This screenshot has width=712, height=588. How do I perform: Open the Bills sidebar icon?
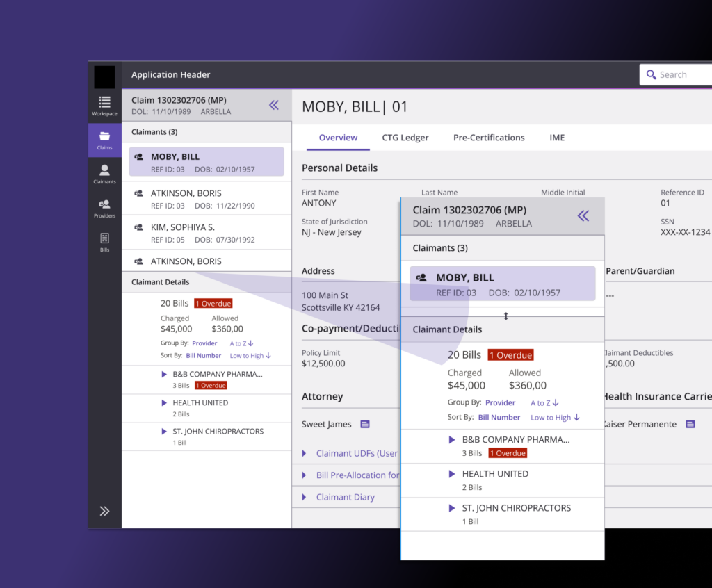[104, 242]
